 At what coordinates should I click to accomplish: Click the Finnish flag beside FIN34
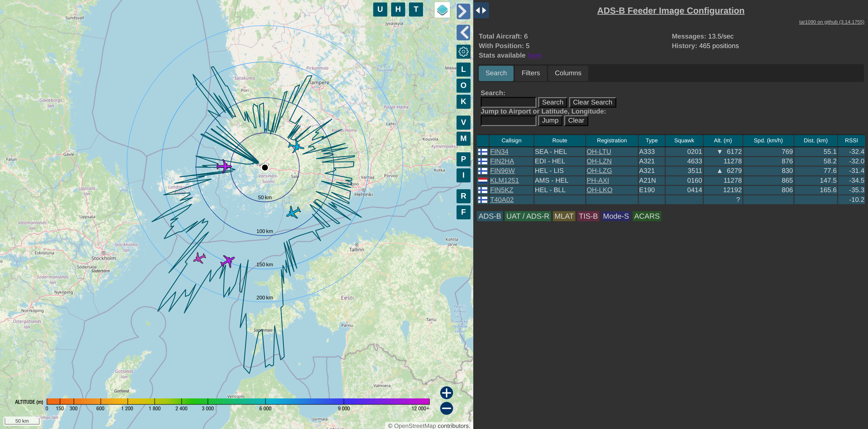coord(483,152)
